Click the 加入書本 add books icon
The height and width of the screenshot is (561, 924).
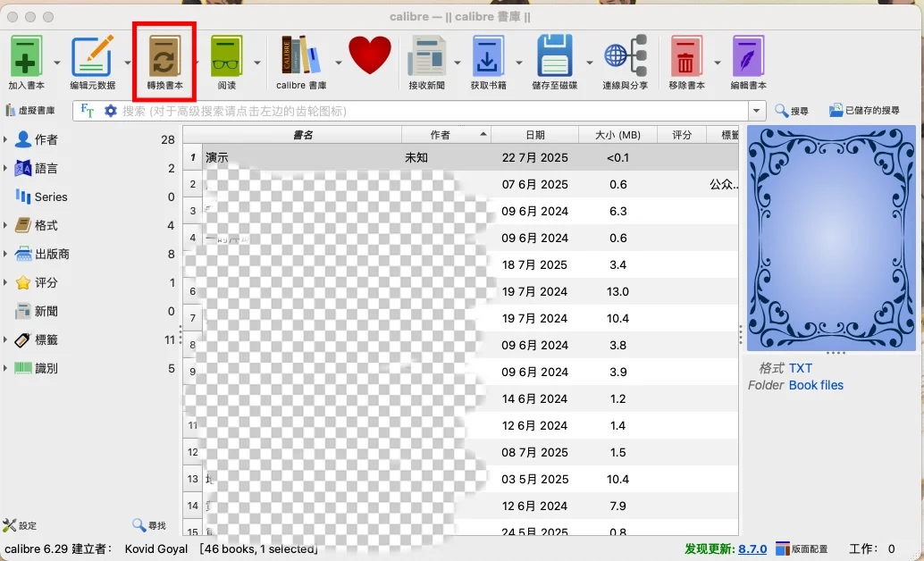tap(26, 55)
